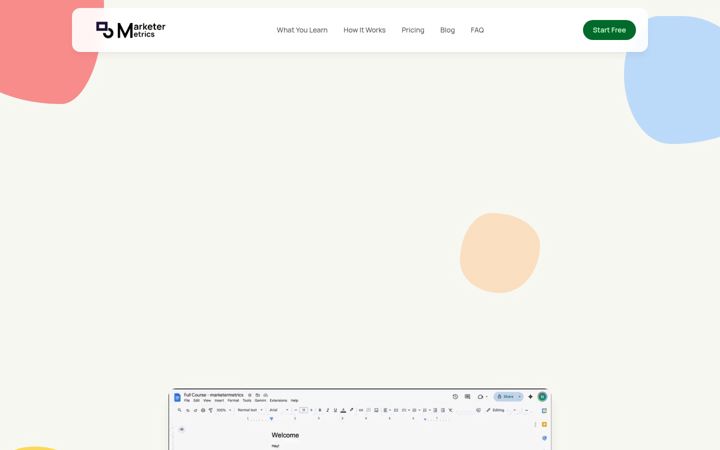The height and width of the screenshot is (450, 720).
Task: Open the green account avatar in Docs
Action: tap(542, 397)
